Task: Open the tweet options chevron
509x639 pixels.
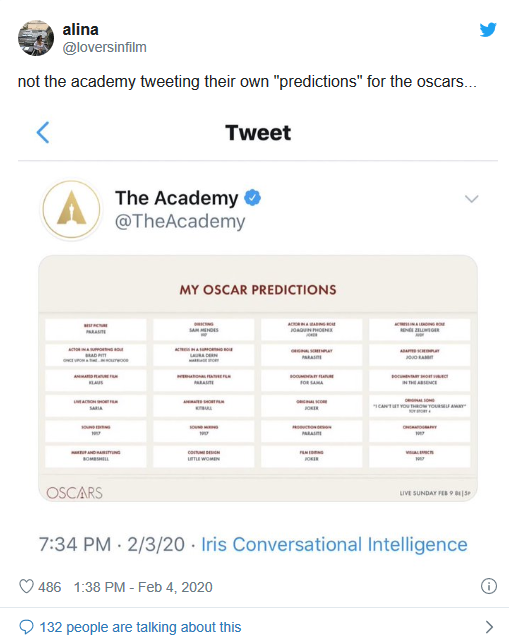Action: point(472,199)
